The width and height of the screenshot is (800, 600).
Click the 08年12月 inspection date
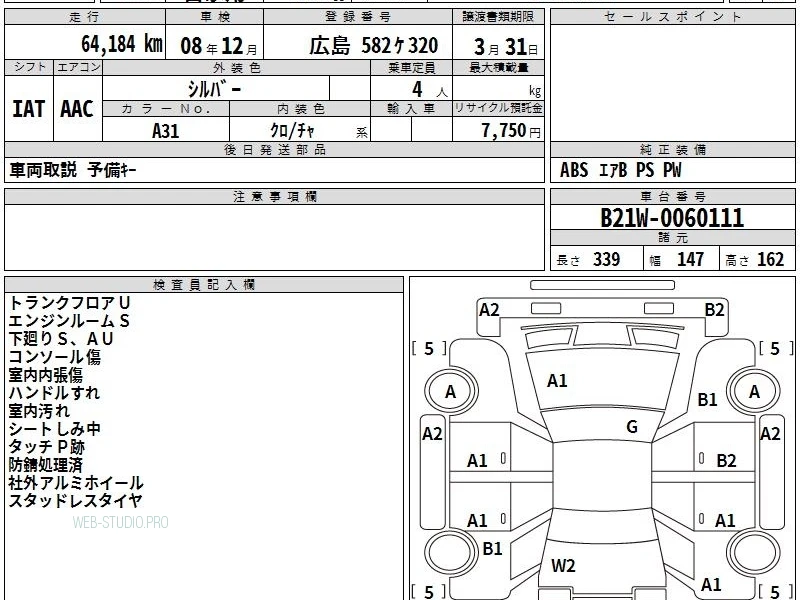point(219,46)
